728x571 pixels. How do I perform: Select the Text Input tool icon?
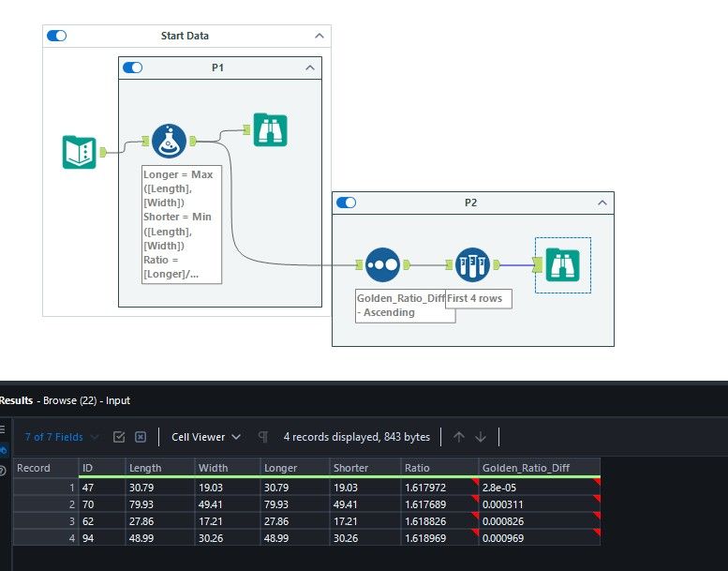pos(79,152)
